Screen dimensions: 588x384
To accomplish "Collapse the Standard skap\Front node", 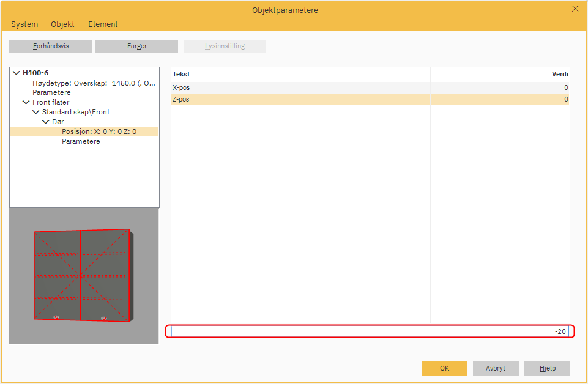I will [35, 112].
